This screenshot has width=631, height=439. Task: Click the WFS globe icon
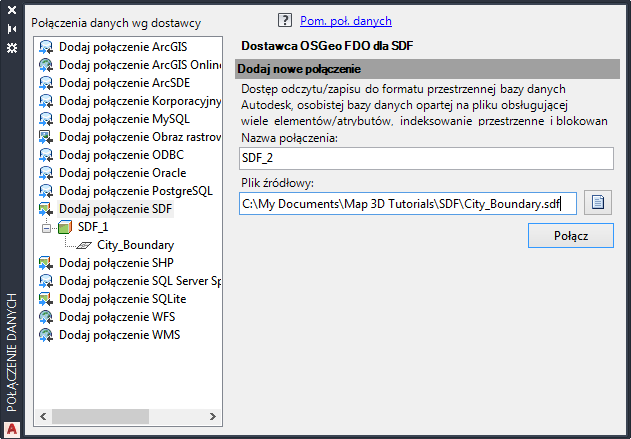pos(46,317)
